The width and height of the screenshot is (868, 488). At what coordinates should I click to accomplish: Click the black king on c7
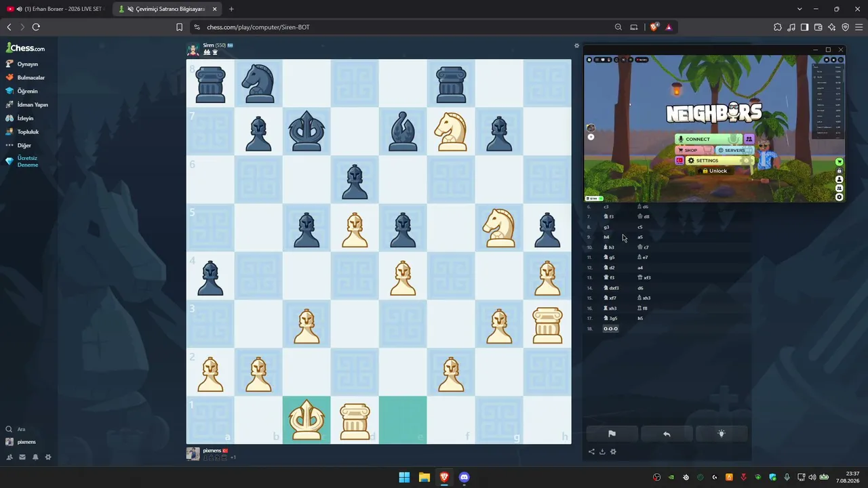[307, 131]
